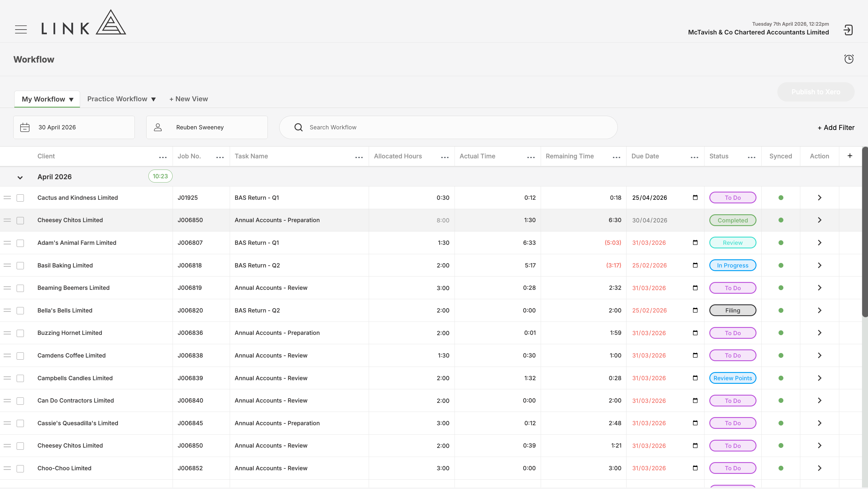The height and width of the screenshot is (489, 868).
Task: Open Practice Workflow dropdown arrow
Action: (153, 99)
